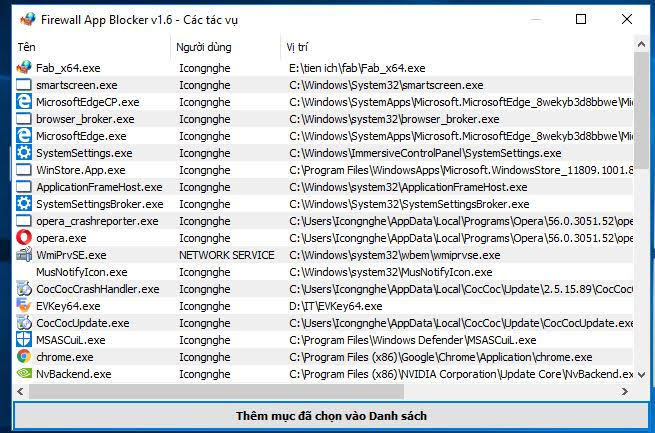Click the SystemSettings.exe gear icon

coord(24,153)
